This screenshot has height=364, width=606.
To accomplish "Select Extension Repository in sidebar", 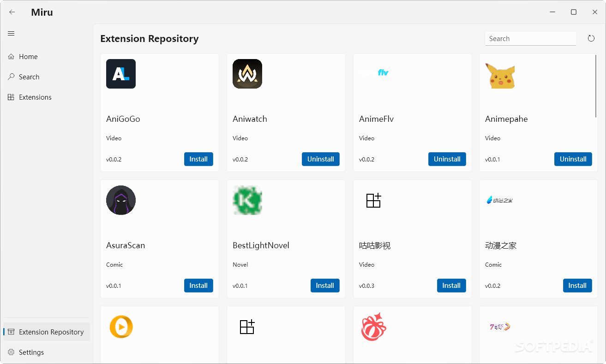I will 47,332.
